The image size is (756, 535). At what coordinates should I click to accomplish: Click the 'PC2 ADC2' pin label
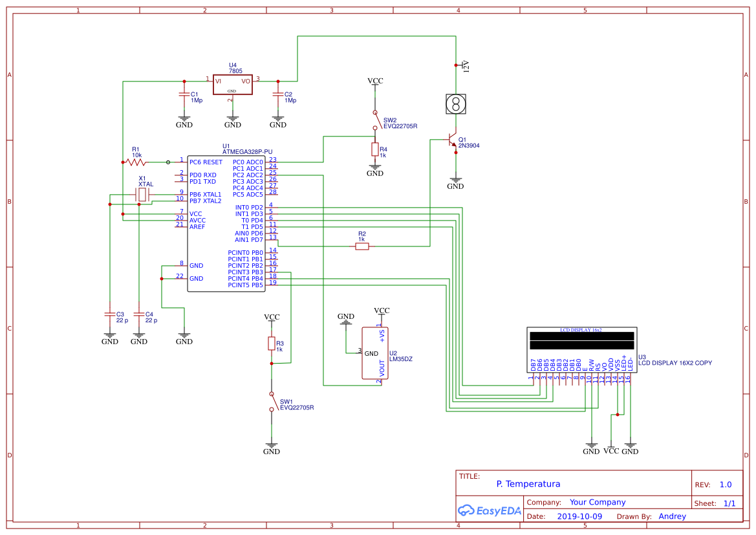pos(248,175)
